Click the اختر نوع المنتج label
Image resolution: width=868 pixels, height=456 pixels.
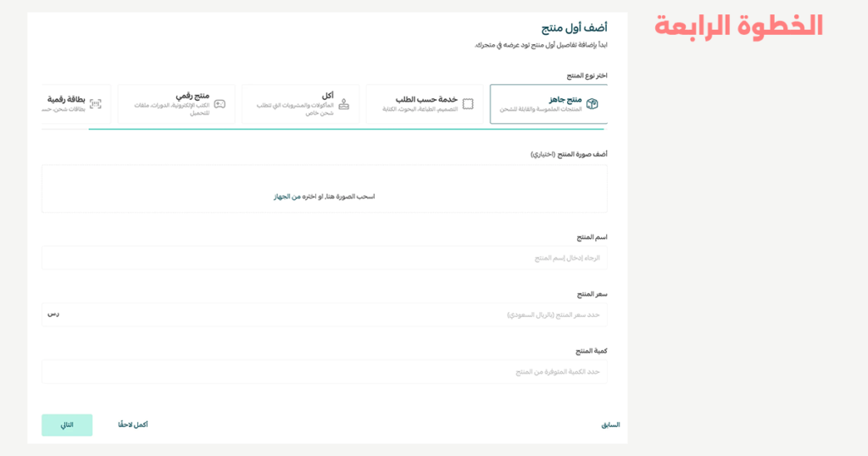[x=587, y=75]
